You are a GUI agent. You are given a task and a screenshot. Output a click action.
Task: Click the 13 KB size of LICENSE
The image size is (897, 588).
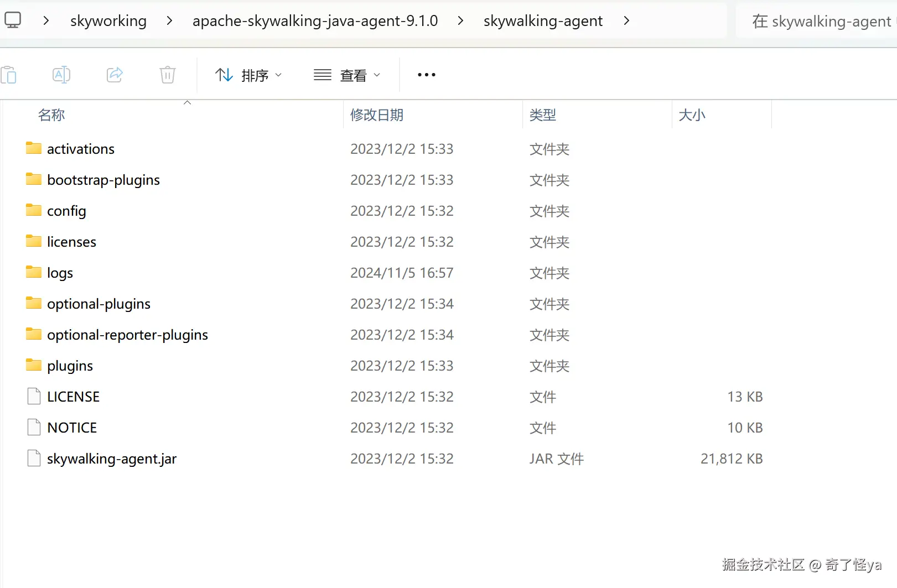pyautogui.click(x=745, y=397)
